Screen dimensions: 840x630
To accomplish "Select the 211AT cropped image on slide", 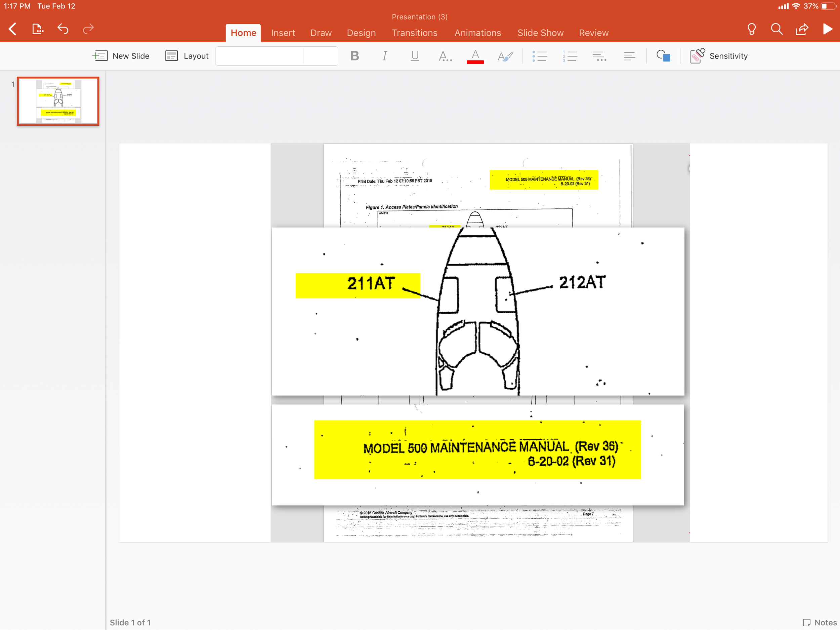I will pyautogui.click(x=478, y=311).
